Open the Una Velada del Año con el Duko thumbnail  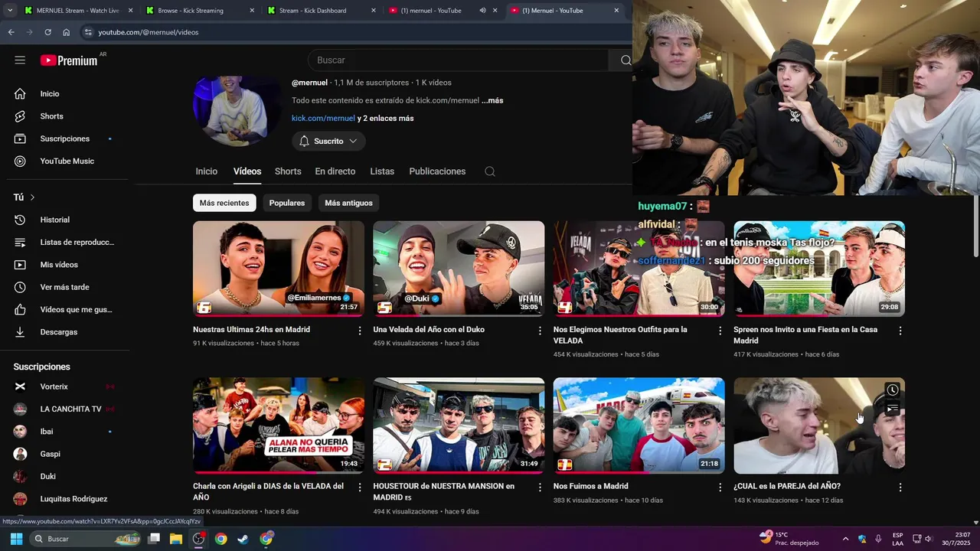(x=459, y=269)
